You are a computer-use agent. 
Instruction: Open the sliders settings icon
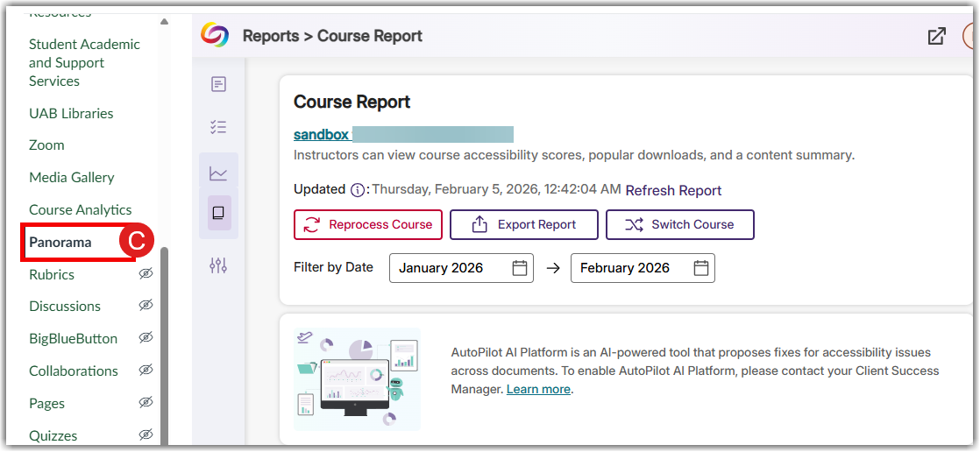(x=218, y=265)
